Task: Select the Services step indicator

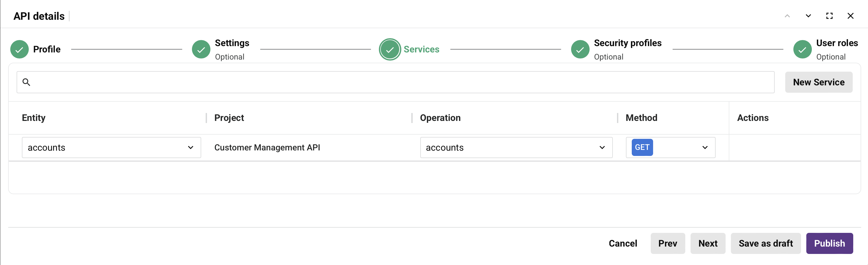Action: point(390,49)
